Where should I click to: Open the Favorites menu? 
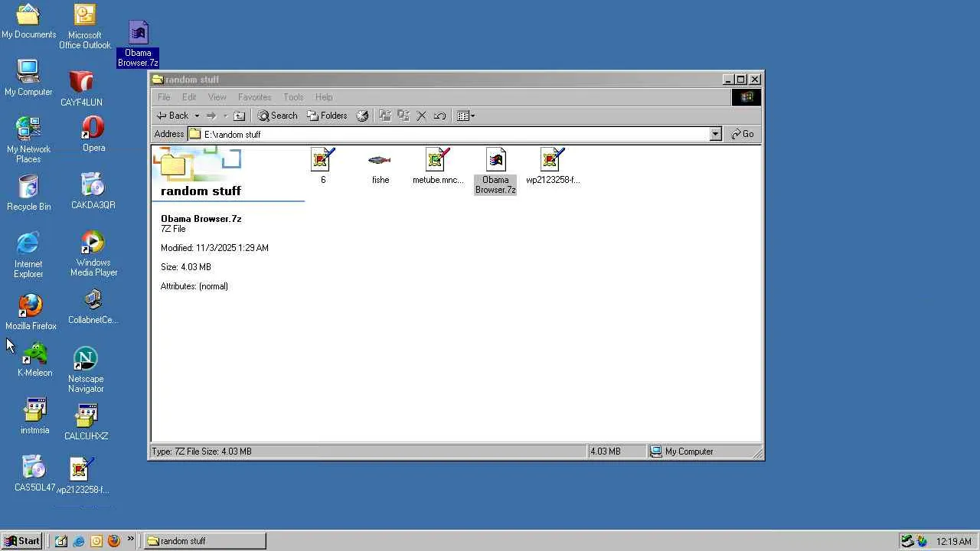click(x=254, y=97)
